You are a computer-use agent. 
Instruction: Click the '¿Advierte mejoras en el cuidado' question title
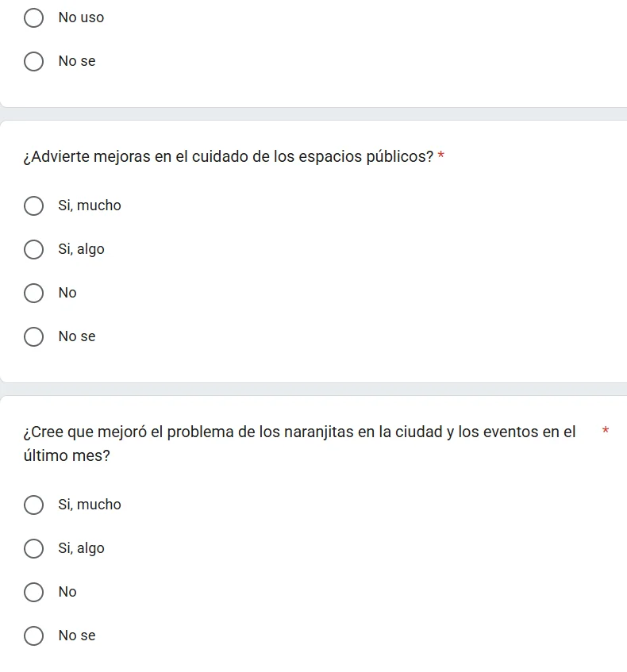[229, 157]
